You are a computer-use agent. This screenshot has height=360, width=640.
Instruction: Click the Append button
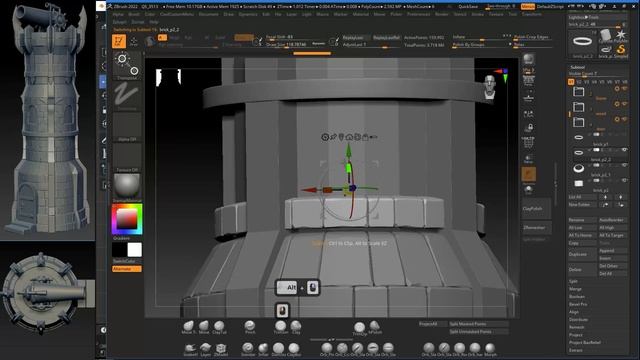[613, 251]
